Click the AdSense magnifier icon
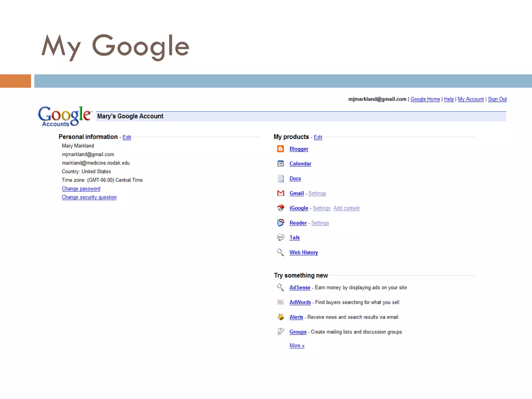Viewport: 532px width, 399px height. pyautogui.click(x=281, y=287)
